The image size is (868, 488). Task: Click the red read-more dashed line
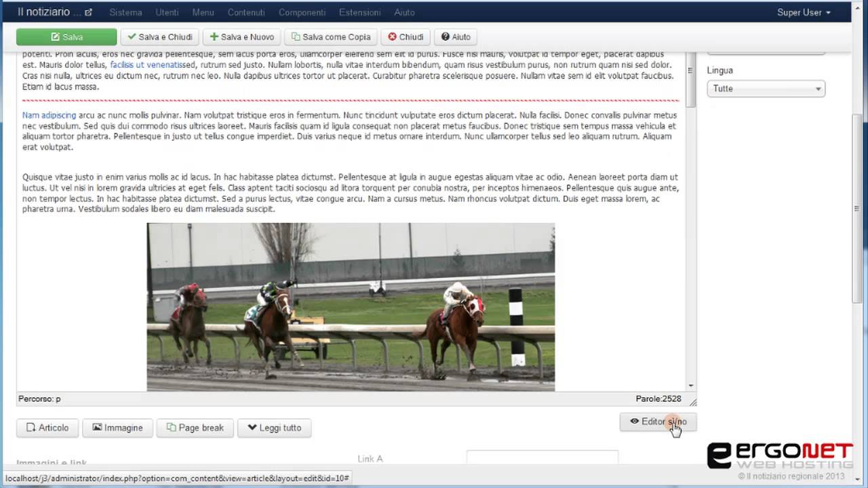[x=351, y=100]
